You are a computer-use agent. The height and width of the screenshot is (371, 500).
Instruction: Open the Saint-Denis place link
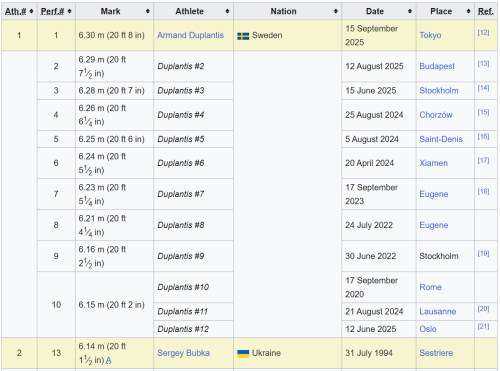441,139
